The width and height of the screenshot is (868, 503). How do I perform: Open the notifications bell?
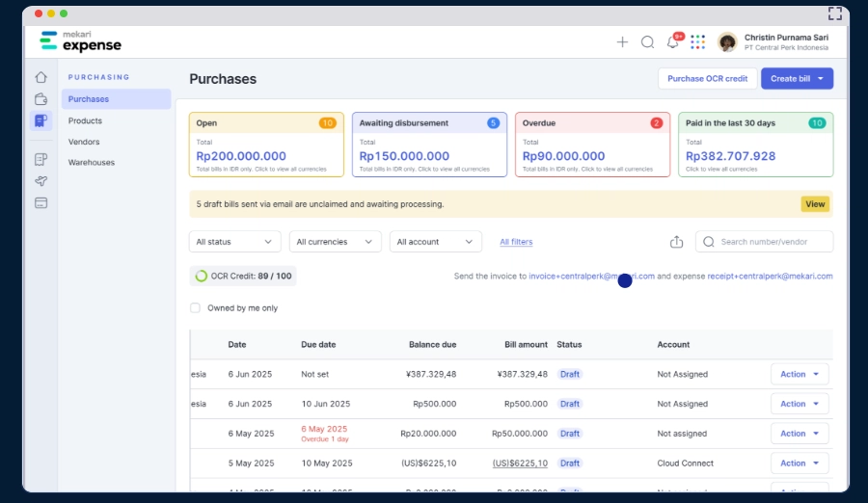click(x=672, y=42)
